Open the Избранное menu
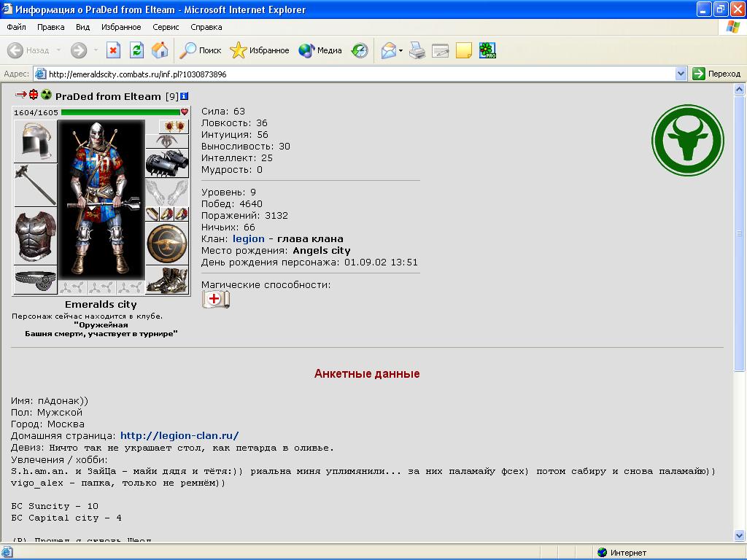The image size is (747, 560). coord(121,27)
